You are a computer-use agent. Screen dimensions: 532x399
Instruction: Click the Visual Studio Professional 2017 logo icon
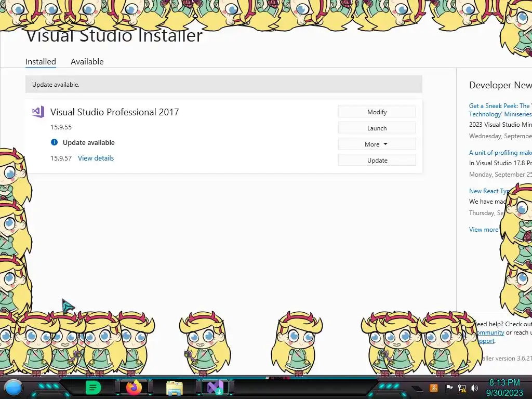click(38, 112)
